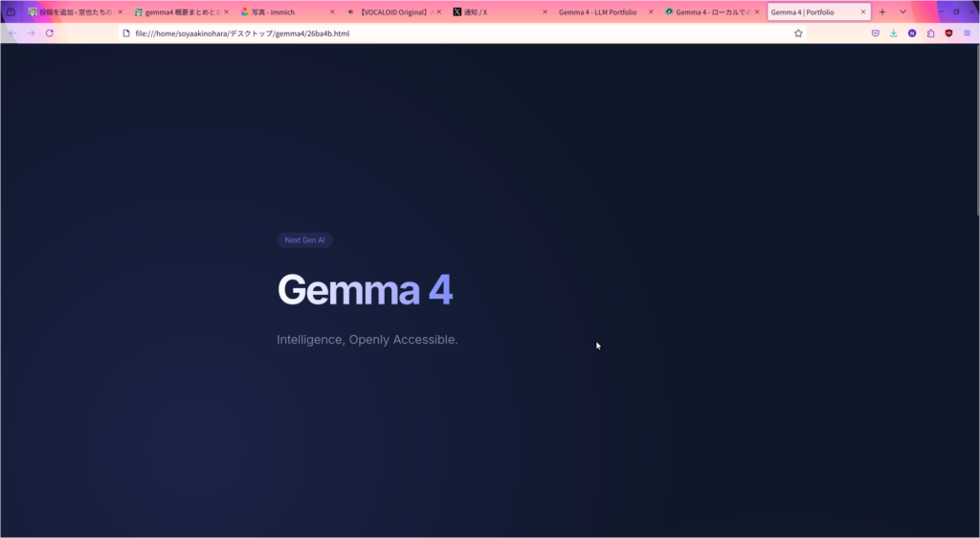Open the hamburger application menu
The height and width of the screenshot is (538, 980).
(967, 33)
